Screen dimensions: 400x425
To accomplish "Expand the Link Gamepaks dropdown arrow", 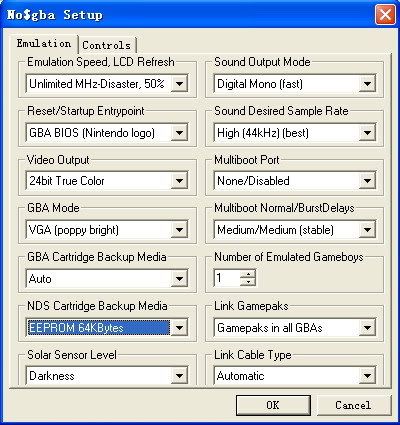I will click(367, 327).
